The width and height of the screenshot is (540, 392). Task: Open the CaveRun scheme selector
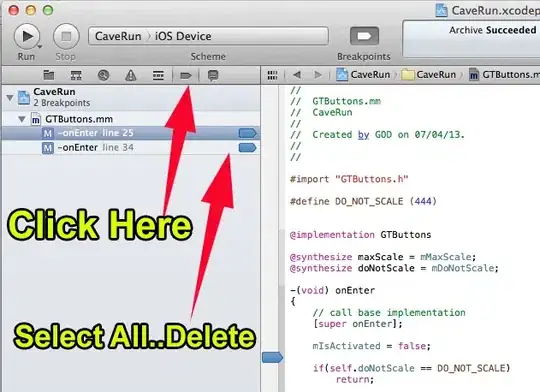(x=118, y=36)
